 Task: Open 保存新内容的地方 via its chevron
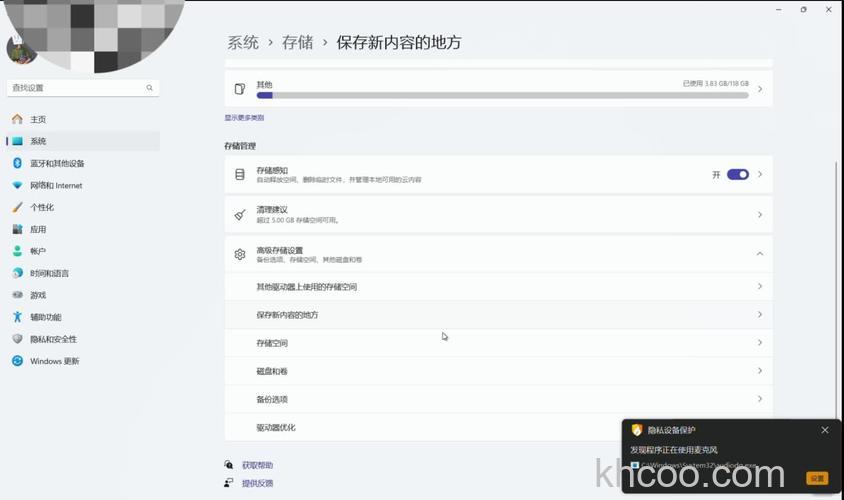click(760, 314)
